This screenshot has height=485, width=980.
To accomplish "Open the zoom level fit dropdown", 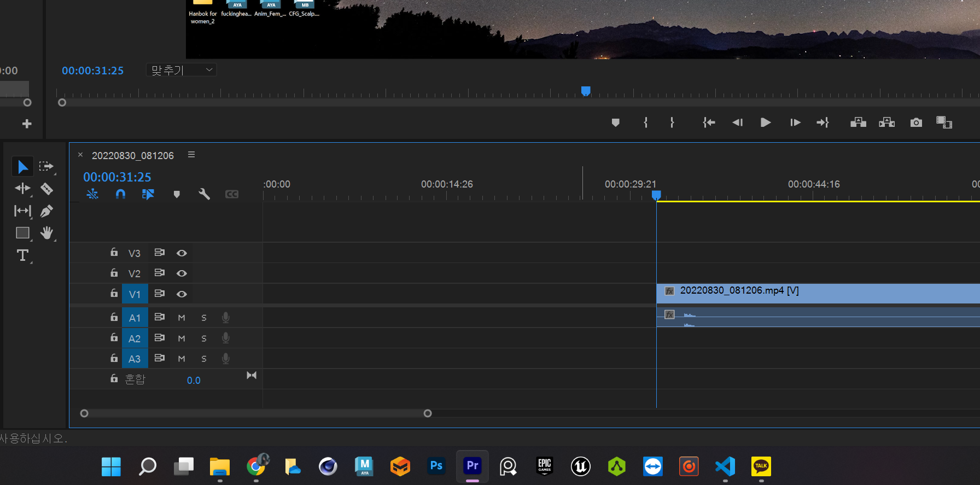I will (x=181, y=70).
